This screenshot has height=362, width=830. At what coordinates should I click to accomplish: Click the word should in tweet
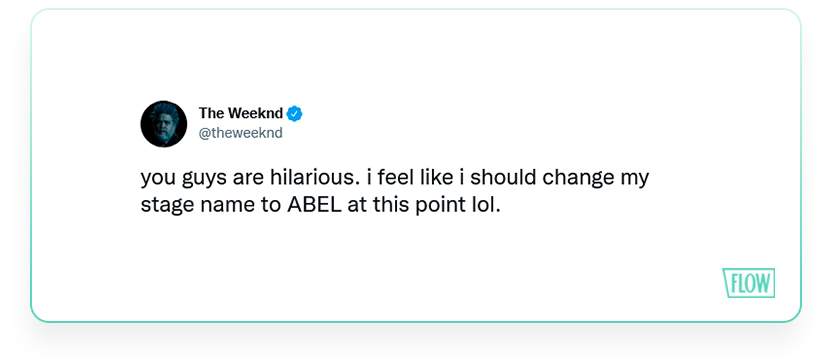[x=503, y=178]
